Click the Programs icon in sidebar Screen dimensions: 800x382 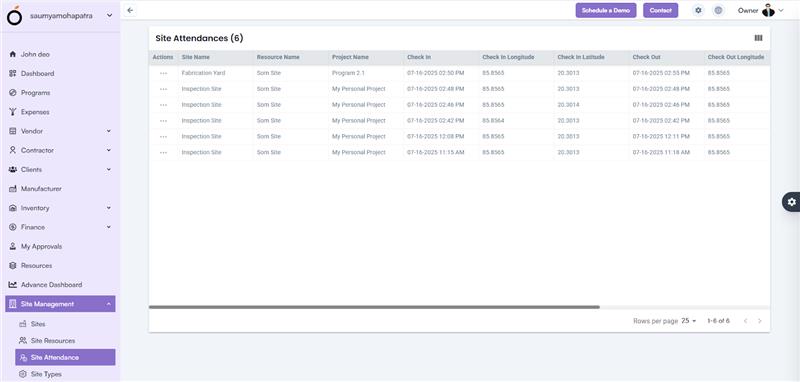pyautogui.click(x=13, y=93)
